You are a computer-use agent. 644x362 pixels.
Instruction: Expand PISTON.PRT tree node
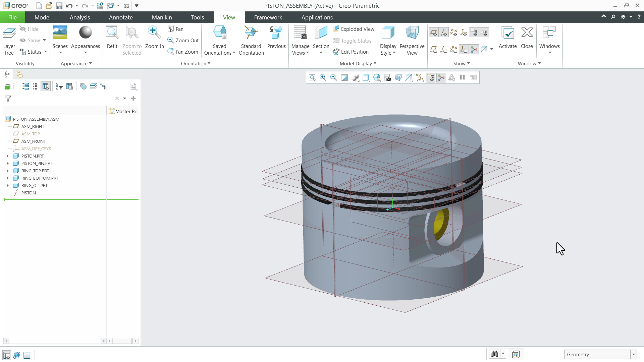pyautogui.click(x=8, y=156)
